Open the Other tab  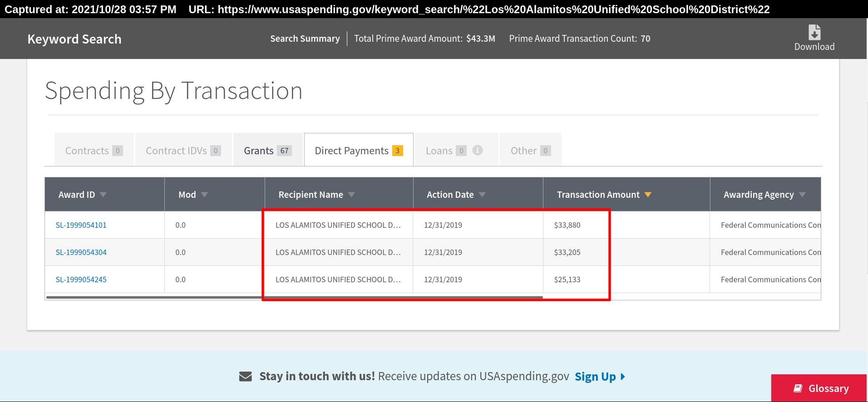531,150
